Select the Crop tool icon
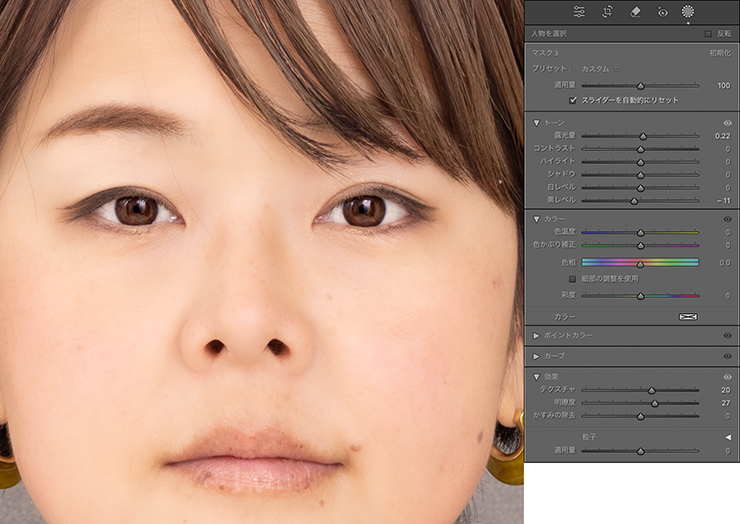Viewport: 740px width, 524px height. [607, 12]
